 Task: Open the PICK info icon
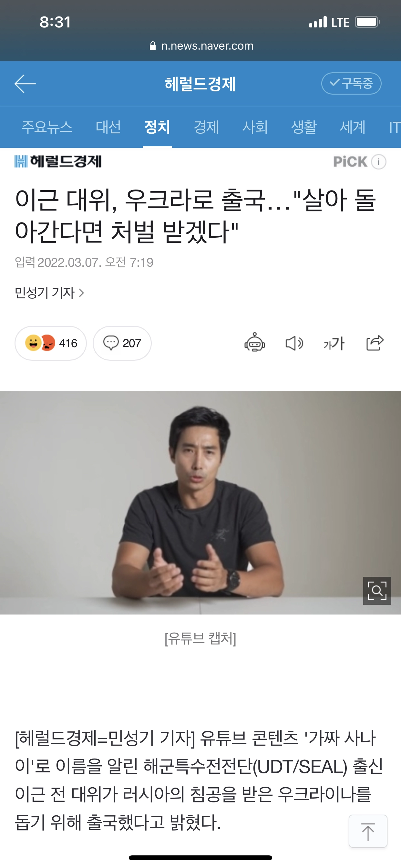click(x=379, y=162)
